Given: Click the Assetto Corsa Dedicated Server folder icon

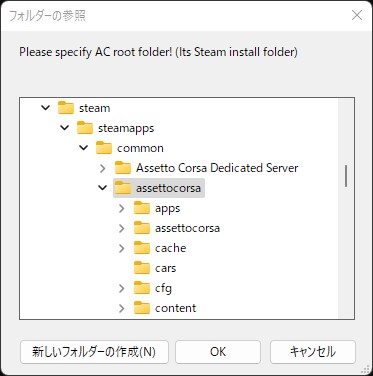Looking at the screenshot, I should pyautogui.click(x=123, y=168).
